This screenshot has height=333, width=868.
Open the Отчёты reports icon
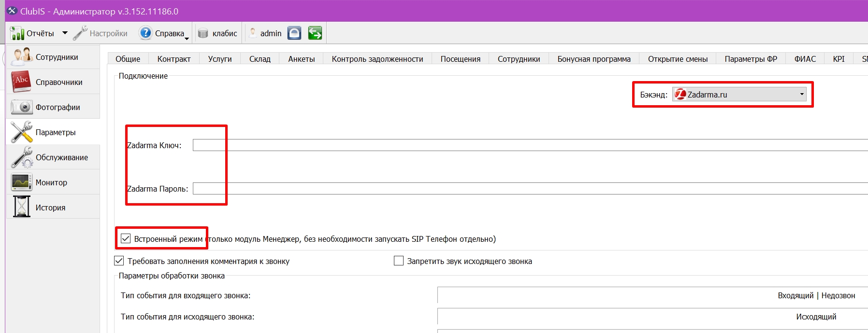17,33
